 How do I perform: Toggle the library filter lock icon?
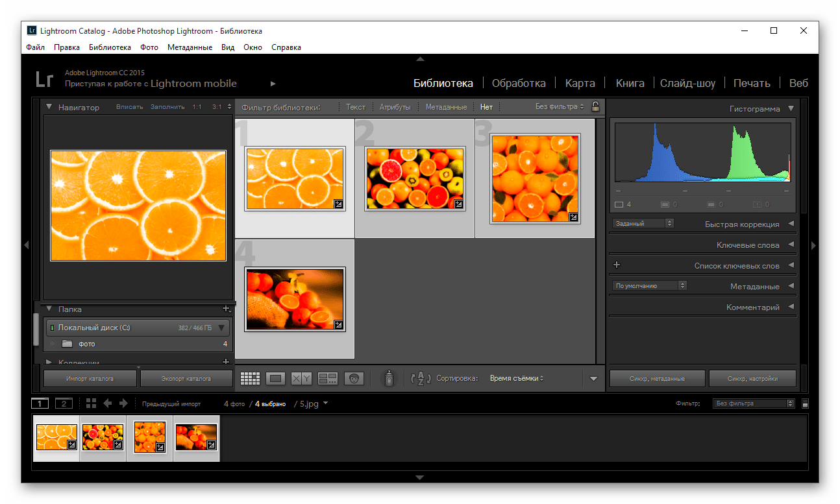(595, 107)
